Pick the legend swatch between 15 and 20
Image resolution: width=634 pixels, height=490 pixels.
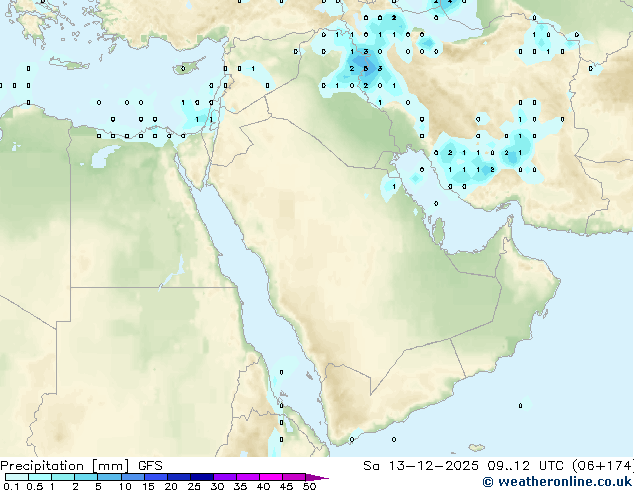(155, 477)
